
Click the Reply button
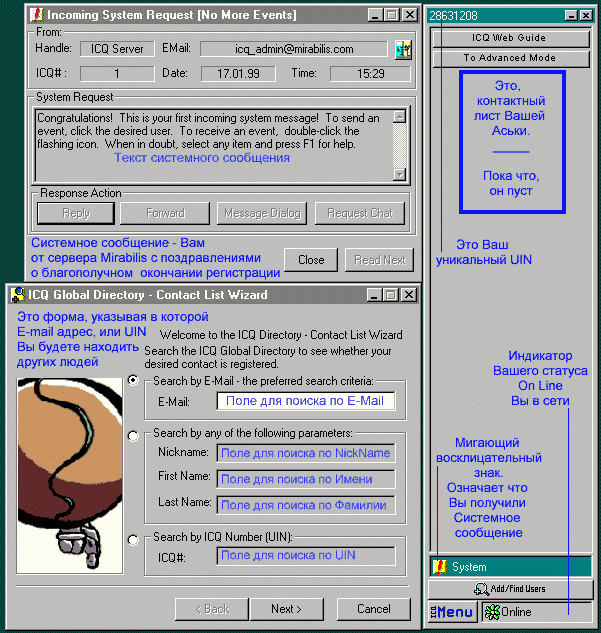tap(76, 213)
